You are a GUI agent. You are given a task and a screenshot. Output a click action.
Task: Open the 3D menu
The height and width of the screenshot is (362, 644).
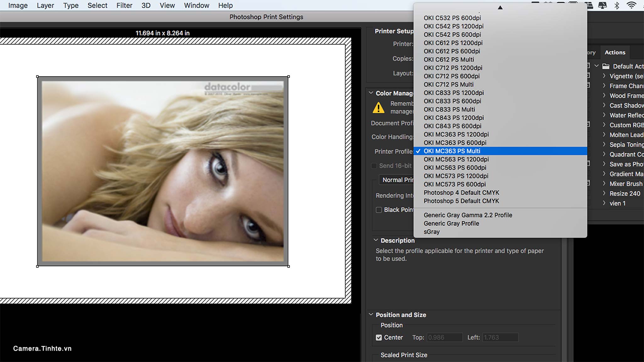click(x=146, y=5)
